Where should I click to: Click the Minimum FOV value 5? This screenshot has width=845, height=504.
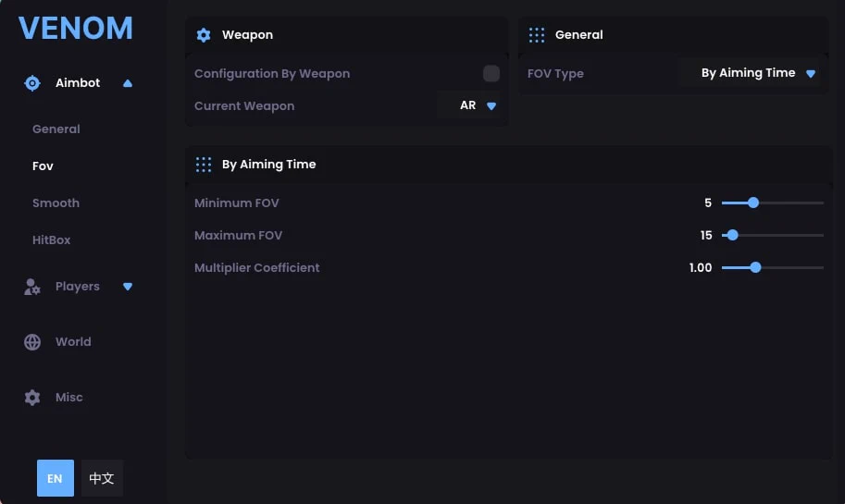click(x=708, y=203)
